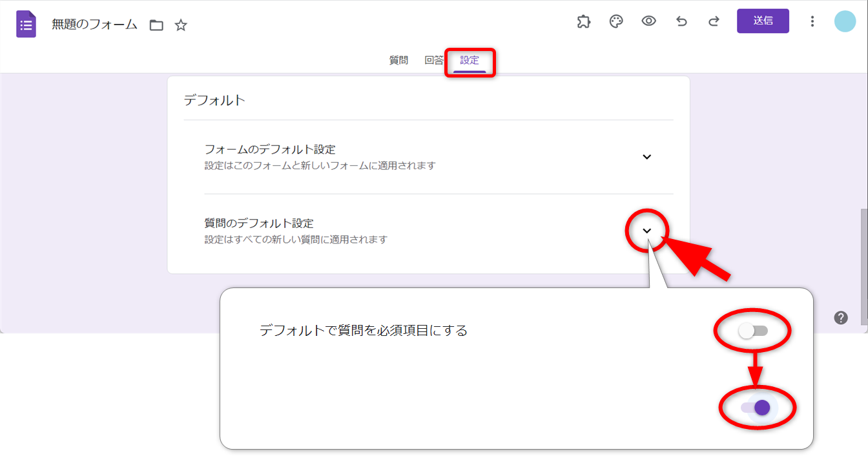This screenshot has height=458, width=868.
Task: Select the 設定 tab
Action: coord(470,61)
